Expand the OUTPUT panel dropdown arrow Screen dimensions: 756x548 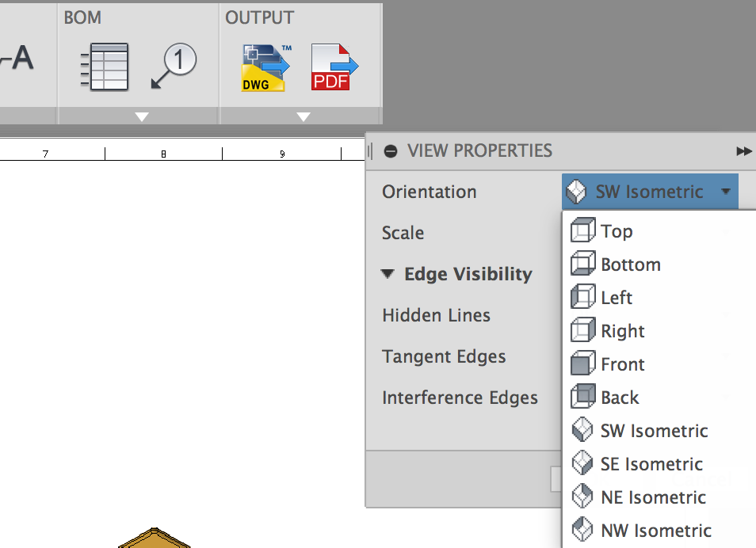click(304, 116)
